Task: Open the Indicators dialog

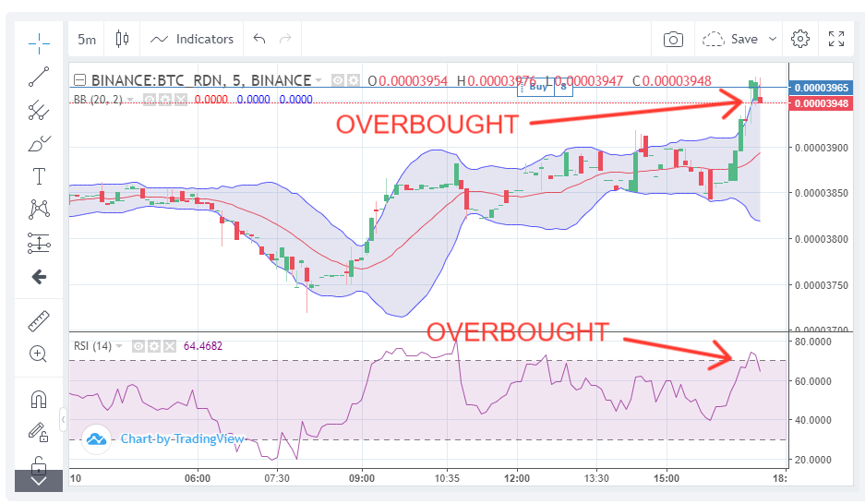Action: (x=192, y=39)
